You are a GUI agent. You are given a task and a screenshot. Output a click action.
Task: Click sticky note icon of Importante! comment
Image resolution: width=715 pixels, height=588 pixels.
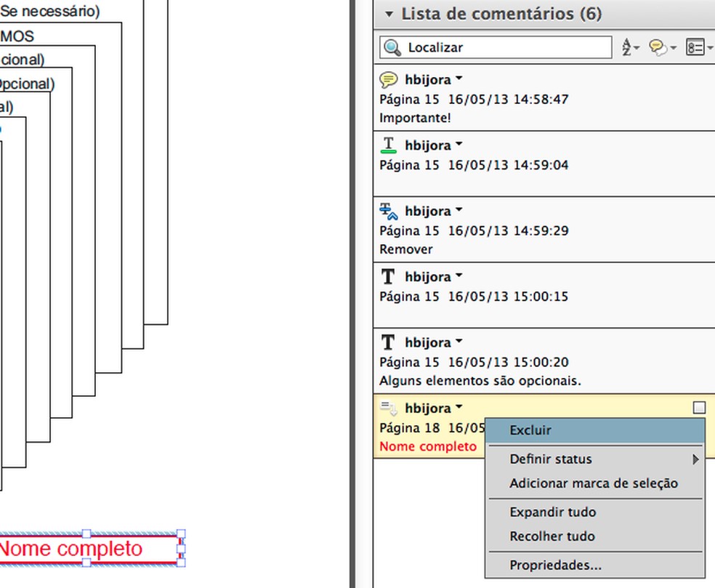click(x=388, y=80)
